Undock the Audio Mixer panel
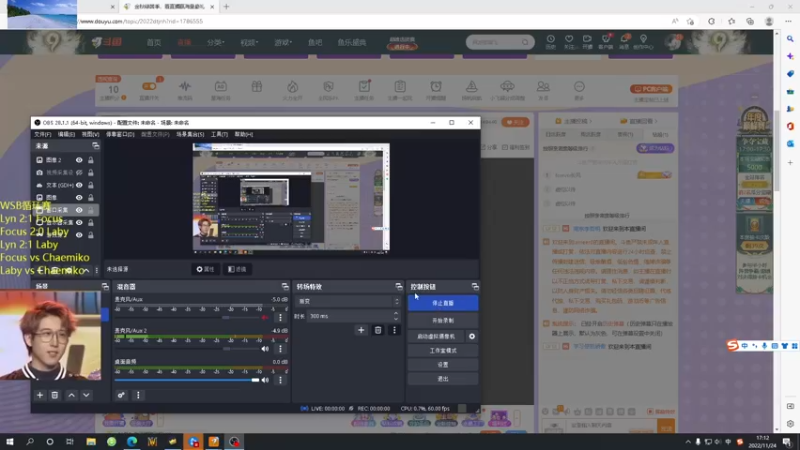Screen dimensions: 800x450 (x=285, y=287)
